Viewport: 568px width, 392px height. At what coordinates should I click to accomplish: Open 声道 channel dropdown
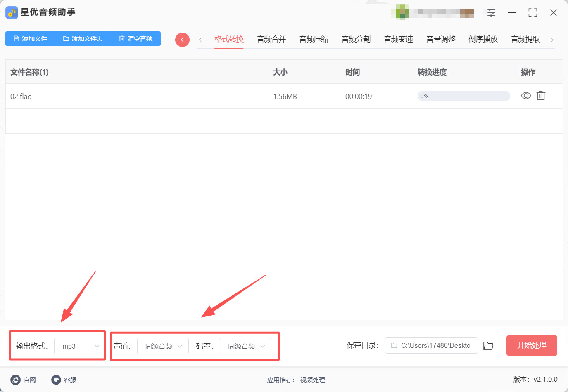(163, 346)
